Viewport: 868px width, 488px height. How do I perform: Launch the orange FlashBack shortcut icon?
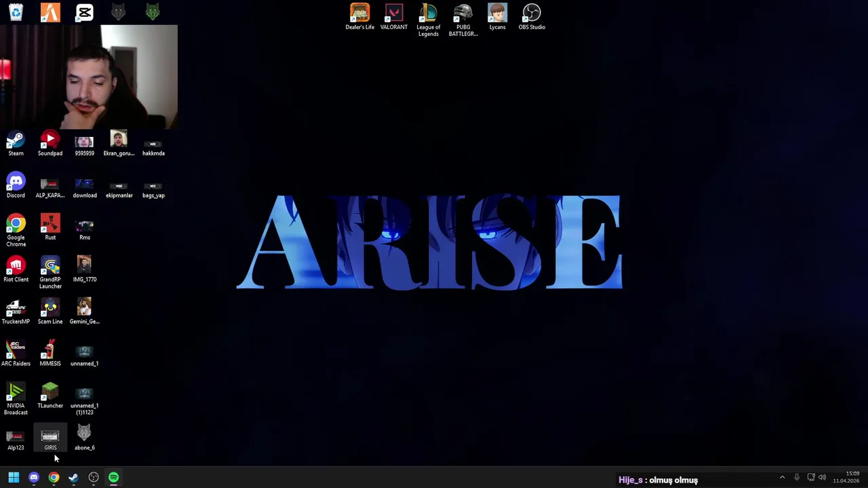tap(50, 12)
